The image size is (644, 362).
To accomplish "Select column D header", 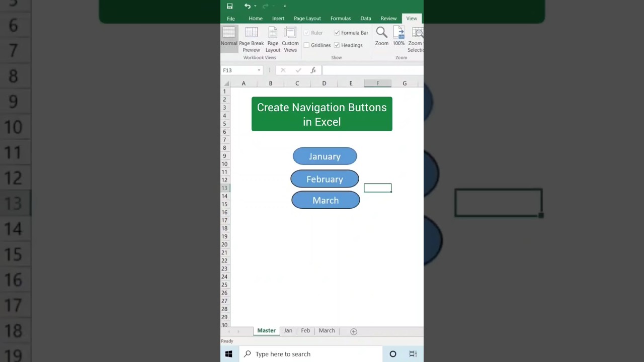I will click(324, 83).
